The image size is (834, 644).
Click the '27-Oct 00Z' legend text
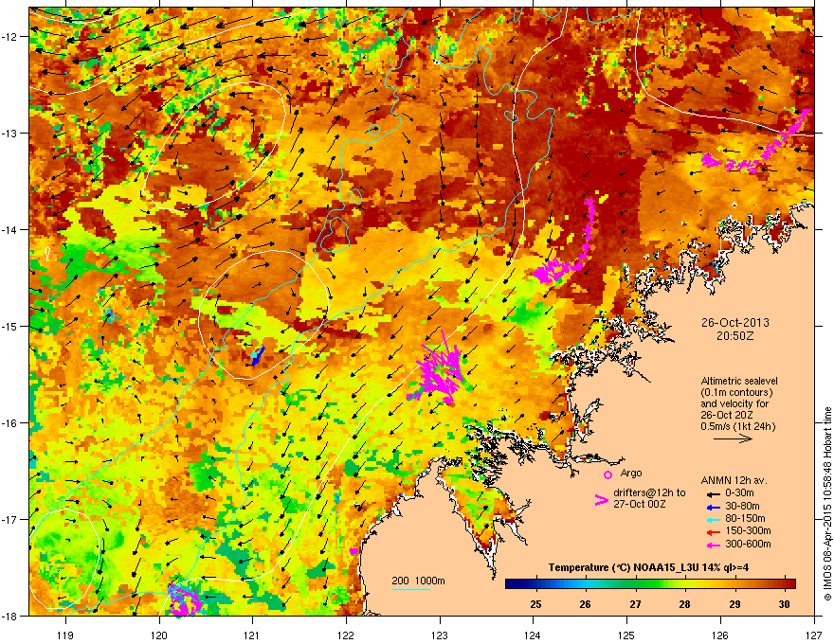point(639,504)
